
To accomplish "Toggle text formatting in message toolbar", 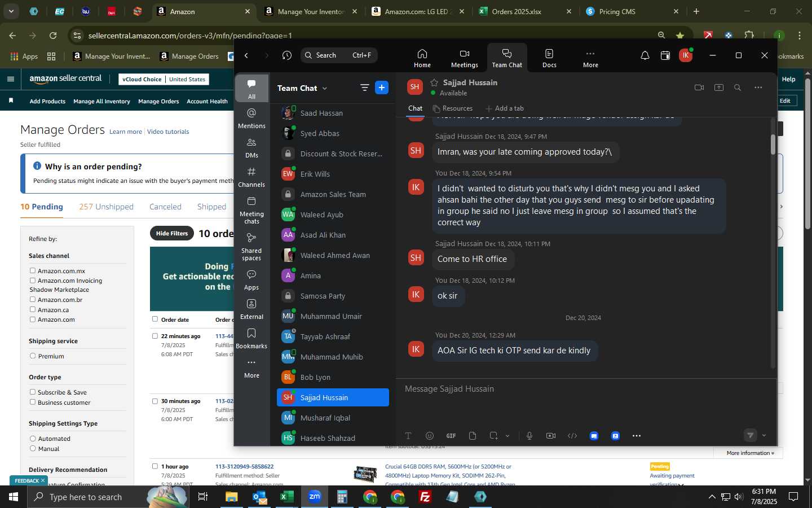I will pyautogui.click(x=408, y=436).
